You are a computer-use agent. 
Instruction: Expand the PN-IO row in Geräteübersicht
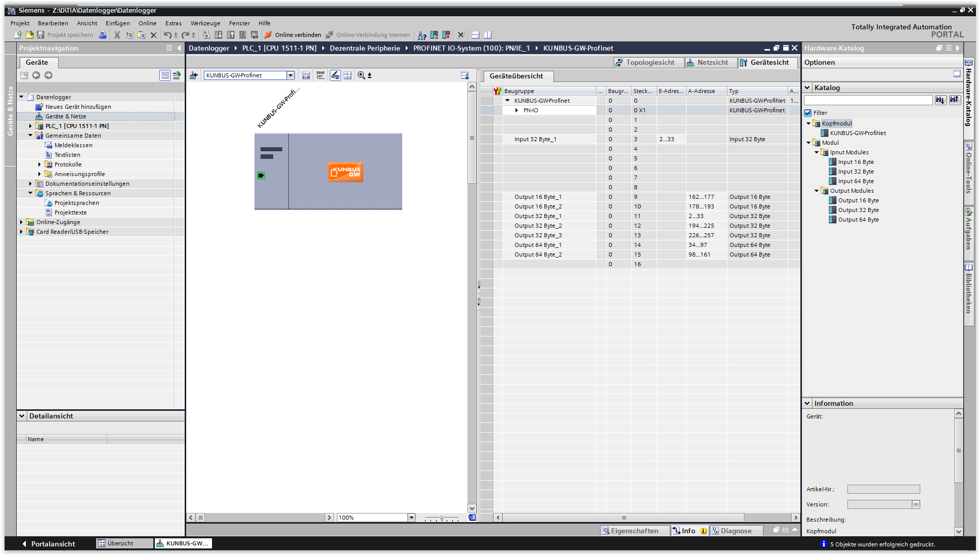click(517, 110)
